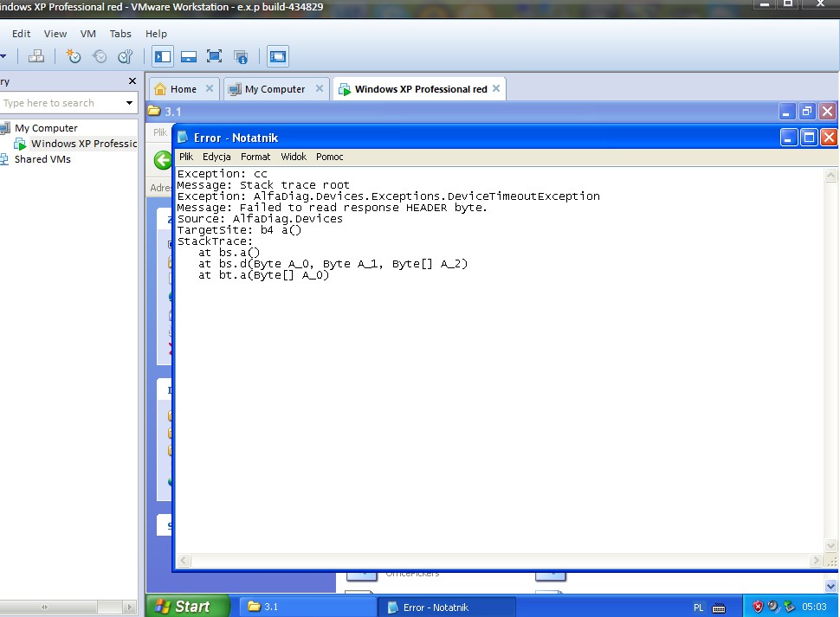This screenshot has height=617, width=840.
Task: Switch VMware to full screen mode
Action: coord(214,56)
